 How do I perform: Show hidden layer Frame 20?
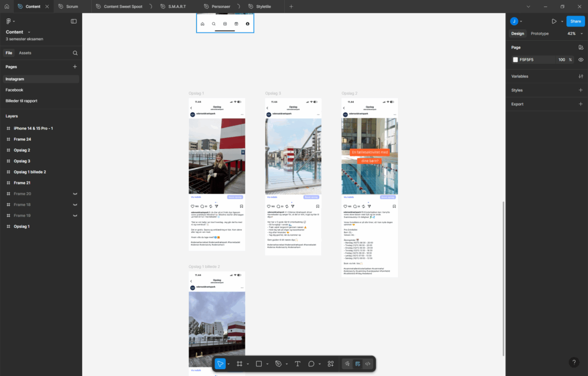tap(75, 194)
